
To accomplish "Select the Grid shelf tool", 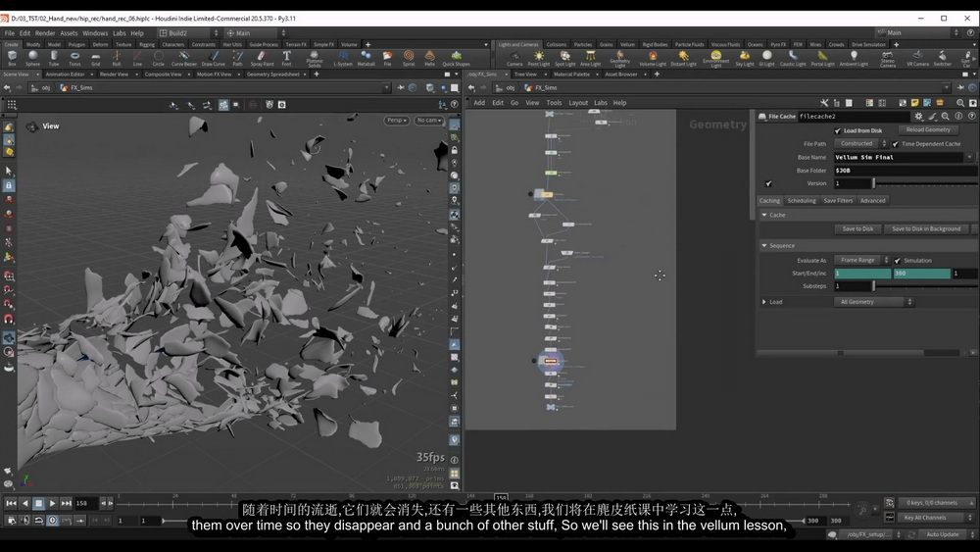I will [96, 58].
